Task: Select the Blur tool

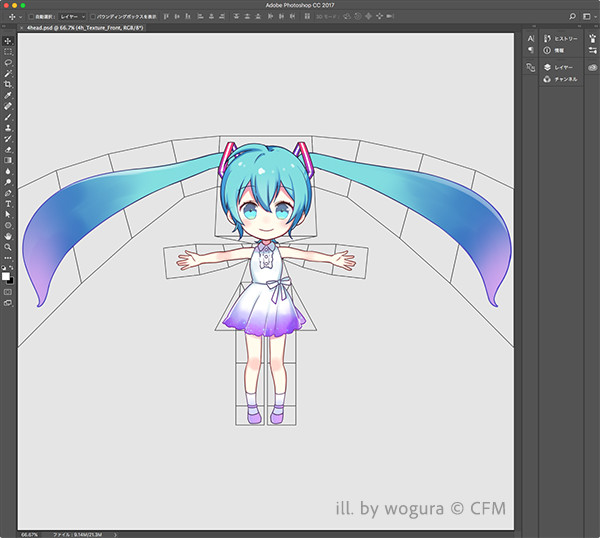Action: [x=8, y=171]
